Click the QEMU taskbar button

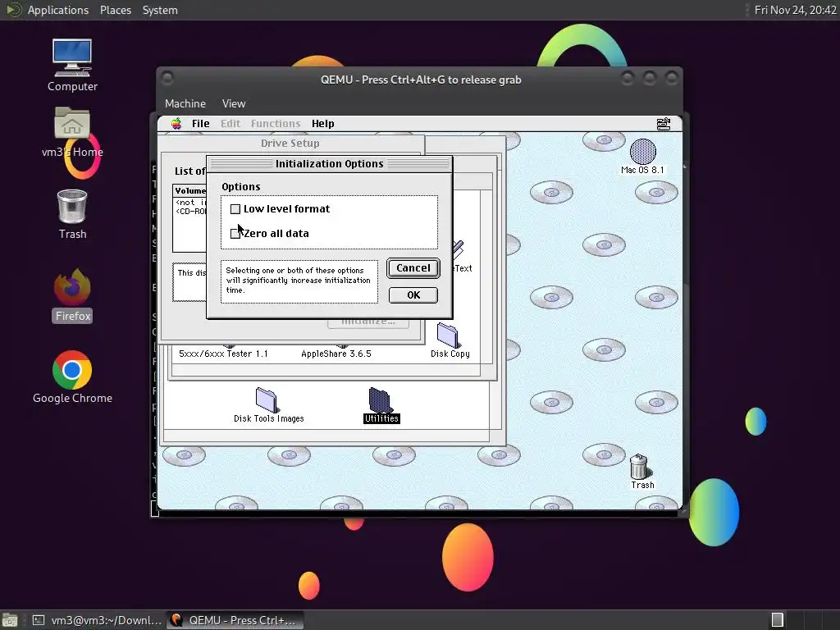point(234,620)
